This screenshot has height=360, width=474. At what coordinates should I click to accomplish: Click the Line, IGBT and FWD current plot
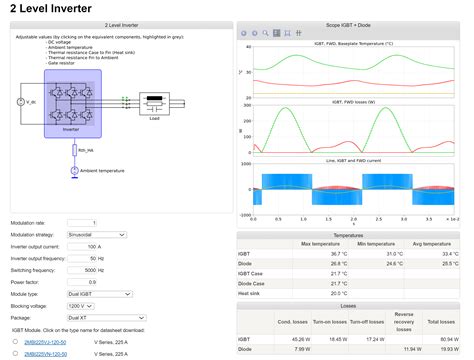click(x=354, y=189)
